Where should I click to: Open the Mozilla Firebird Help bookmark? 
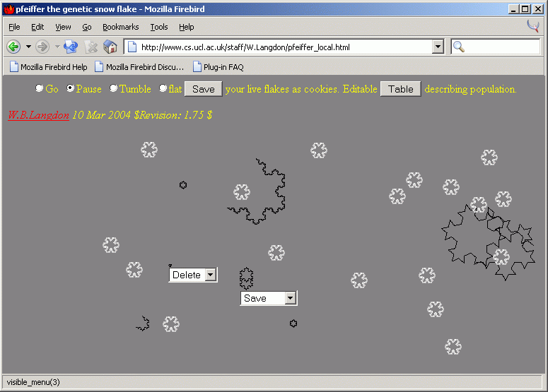[x=49, y=66]
